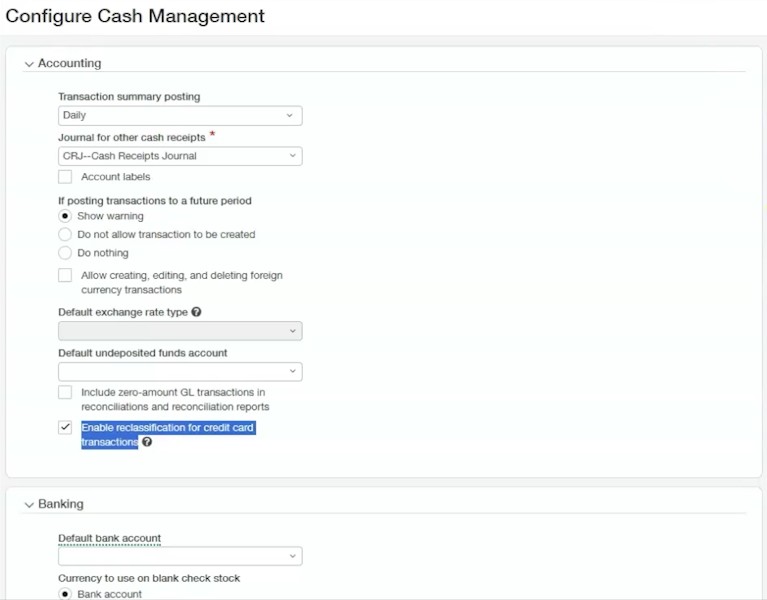
Task: Collapse the Accounting section
Action: [29, 64]
